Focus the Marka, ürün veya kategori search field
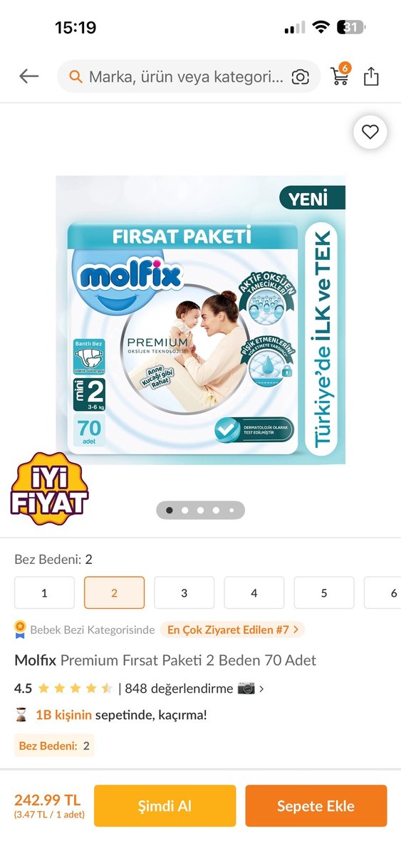Image resolution: width=401 pixels, height=868 pixels. (x=188, y=77)
